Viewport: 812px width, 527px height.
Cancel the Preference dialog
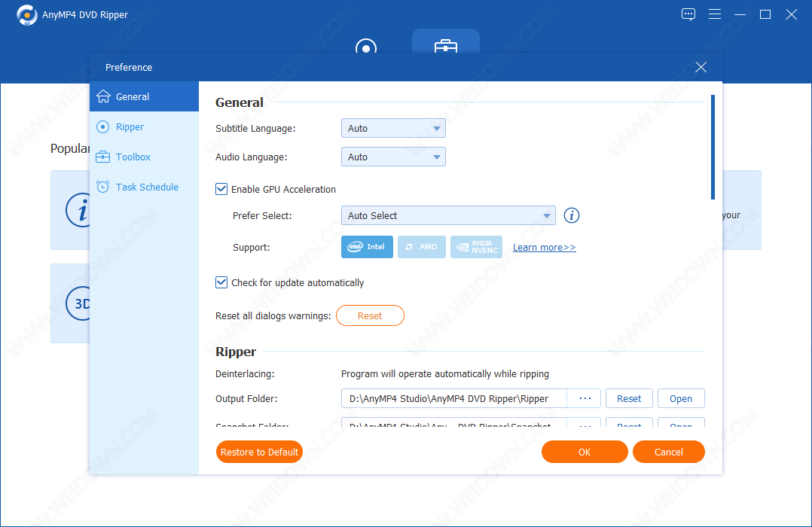[x=669, y=452]
